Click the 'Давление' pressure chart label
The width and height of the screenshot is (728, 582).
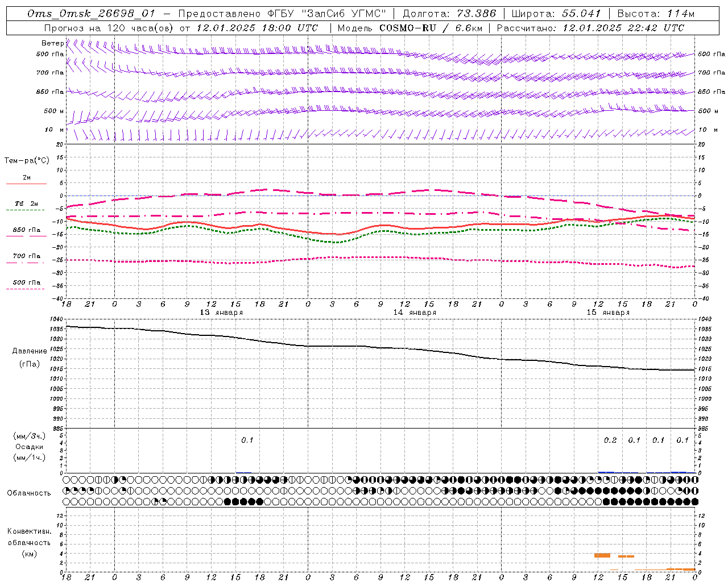pyautogui.click(x=30, y=351)
